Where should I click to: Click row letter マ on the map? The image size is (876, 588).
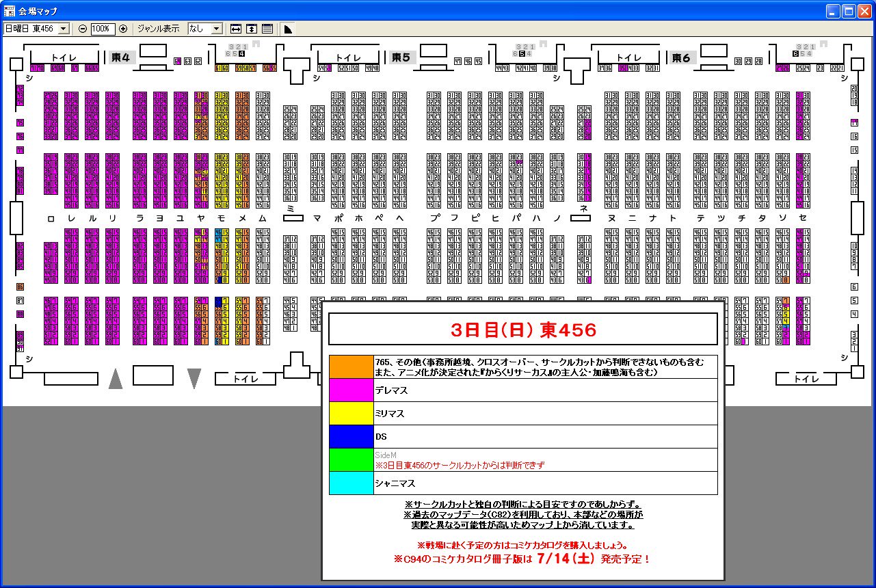click(317, 218)
